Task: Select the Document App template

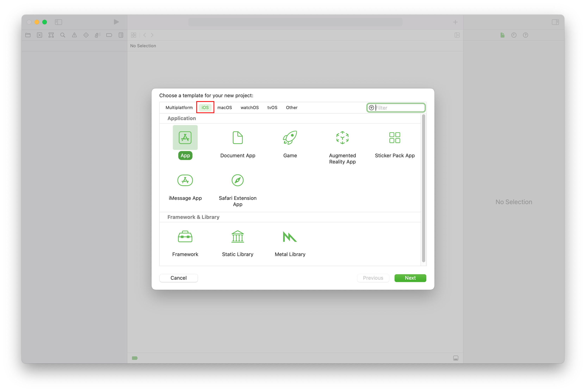Action: (x=237, y=142)
